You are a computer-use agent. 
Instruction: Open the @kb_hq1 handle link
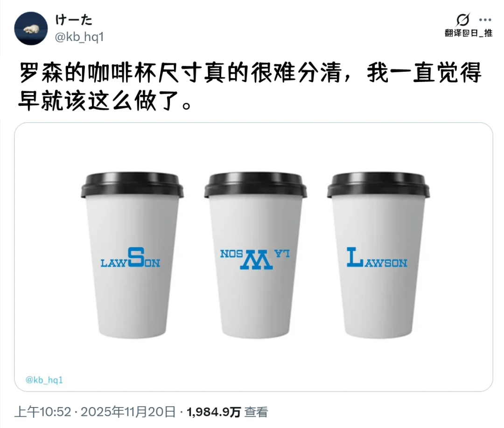click(x=79, y=37)
